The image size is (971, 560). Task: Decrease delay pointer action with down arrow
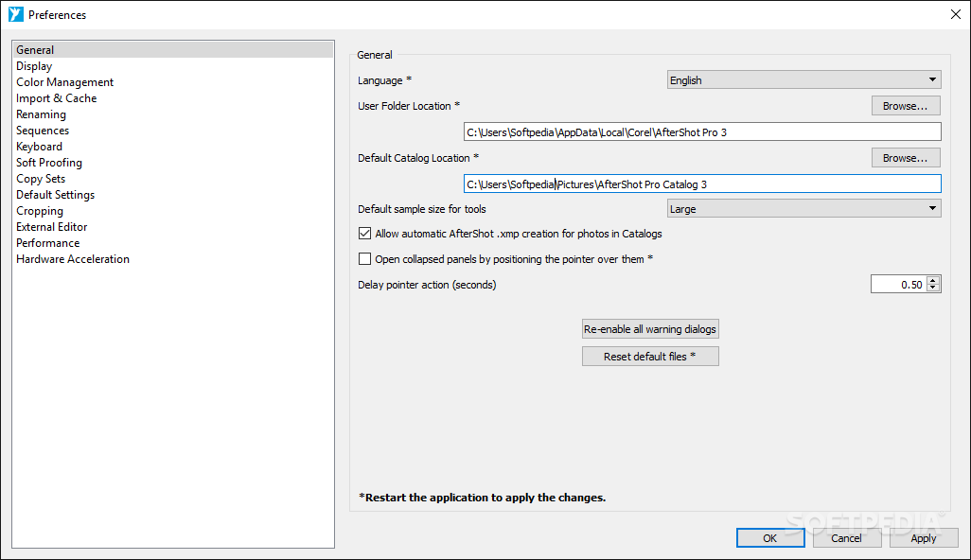point(933,289)
